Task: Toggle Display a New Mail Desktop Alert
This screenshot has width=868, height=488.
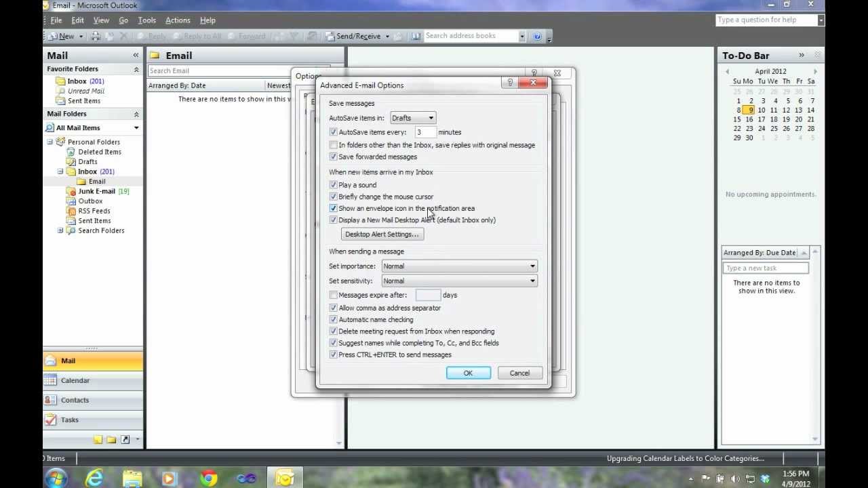Action: pos(333,220)
